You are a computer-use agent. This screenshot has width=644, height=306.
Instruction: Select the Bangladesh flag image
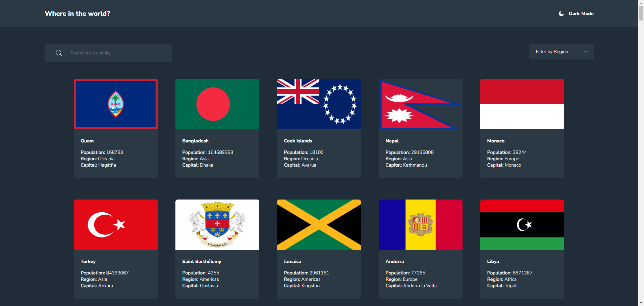[217, 104]
